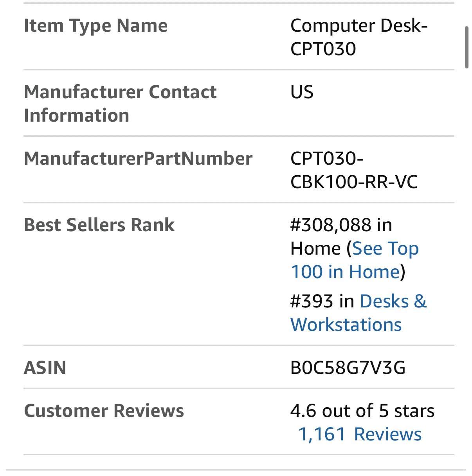Screen dimensions: 472x476
Task: Click the #308,088 rank number
Action: pyautogui.click(x=331, y=225)
